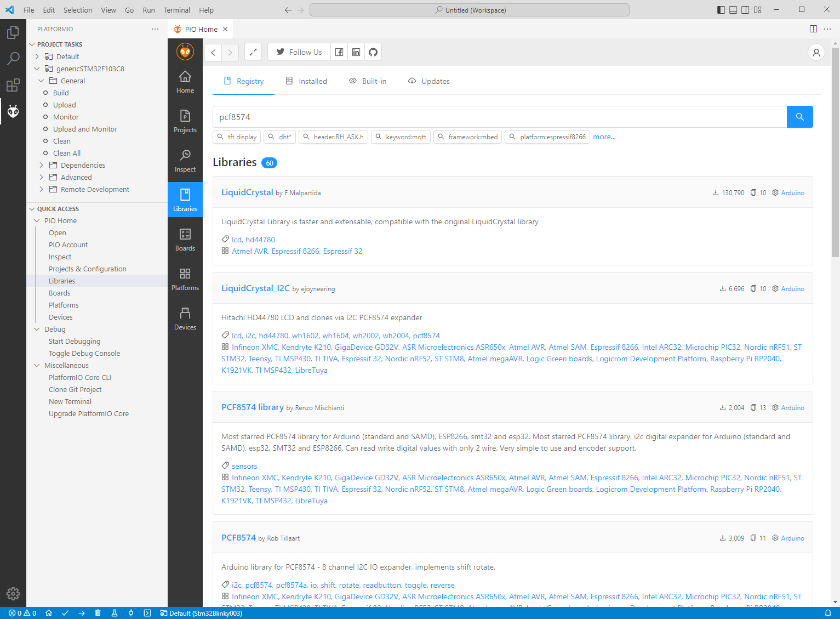
Task: Open the PCF8574 library by Renzo Mischianti
Action: pyautogui.click(x=253, y=407)
